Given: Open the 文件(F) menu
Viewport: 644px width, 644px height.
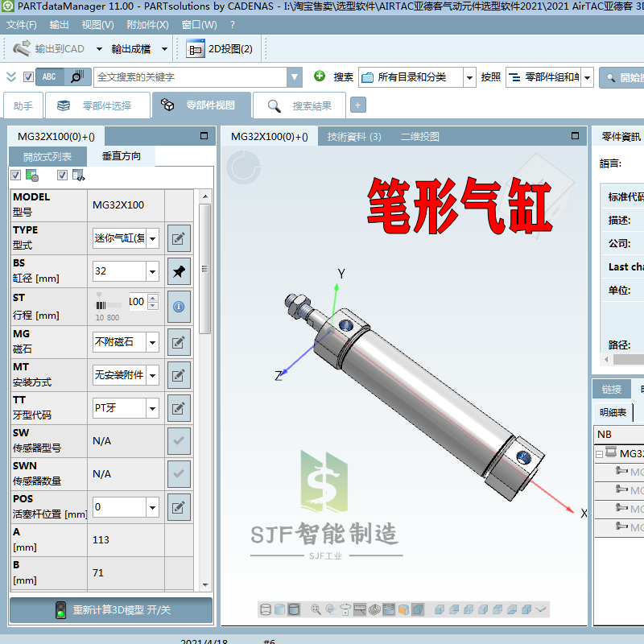Looking at the screenshot, I should pyautogui.click(x=22, y=25).
